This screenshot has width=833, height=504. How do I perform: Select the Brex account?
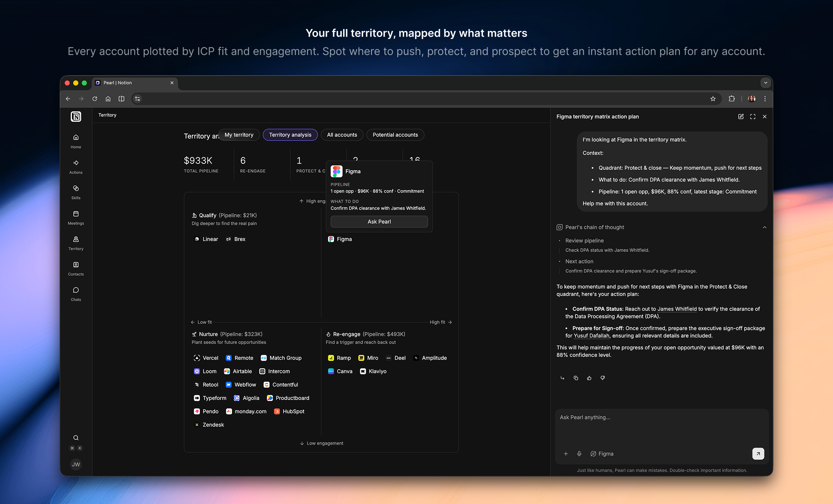tap(236, 239)
